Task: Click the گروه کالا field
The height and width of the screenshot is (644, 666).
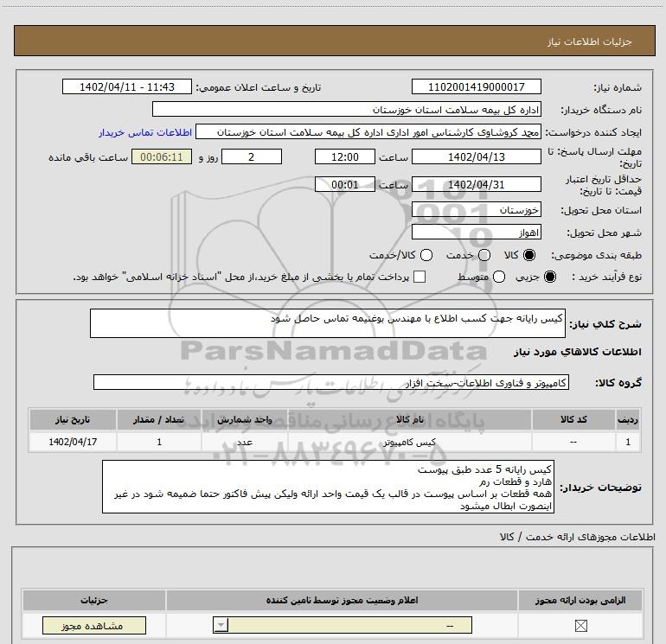Action: click(x=331, y=382)
